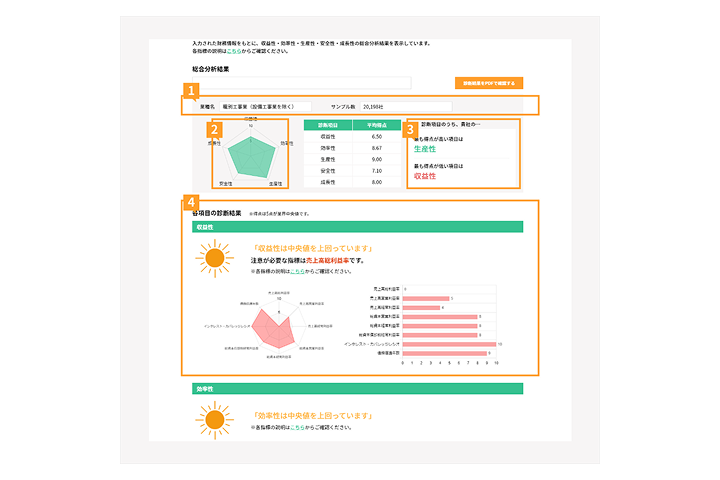Open the diagnosis results PDF via the orange button

coord(488,83)
